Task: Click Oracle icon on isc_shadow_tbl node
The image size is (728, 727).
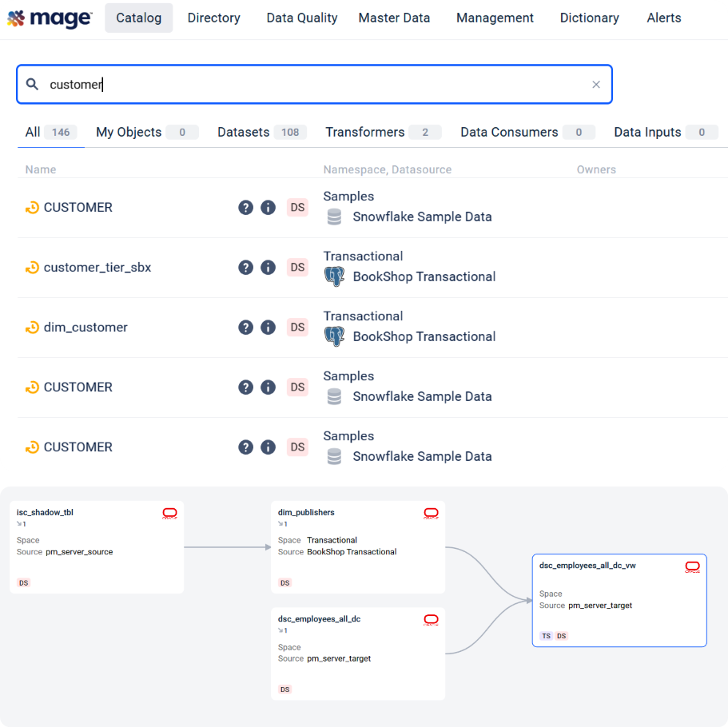Action: 169,514
